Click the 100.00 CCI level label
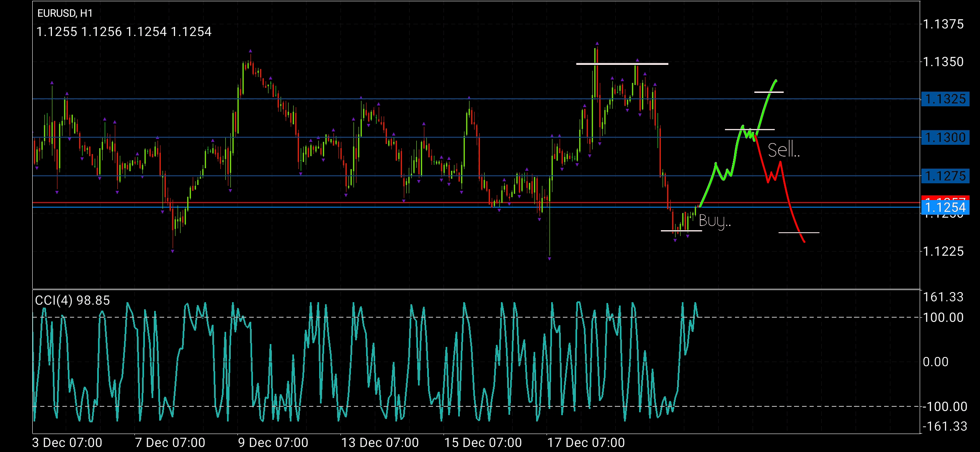980x452 pixels. (943, 318)
